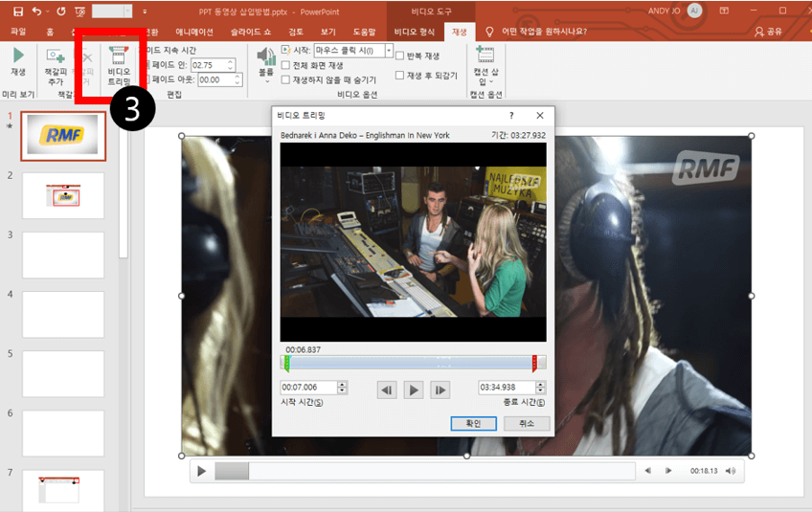Image resolution: width=812 pixels, height=512 pixels.
Task: Select slide 5 thumbnail
Action: click(x=63, y=374)
